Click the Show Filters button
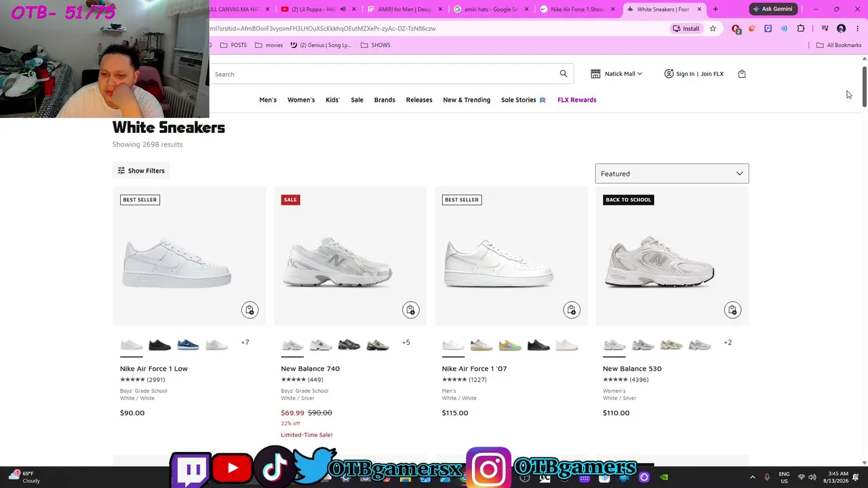 click(x=141, y=171)
